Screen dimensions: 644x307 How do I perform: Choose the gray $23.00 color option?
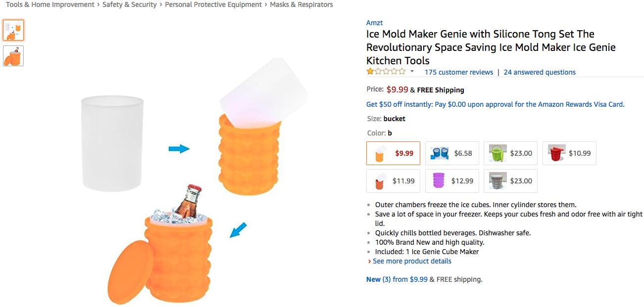pyautogui.click(x=510, y=181)
